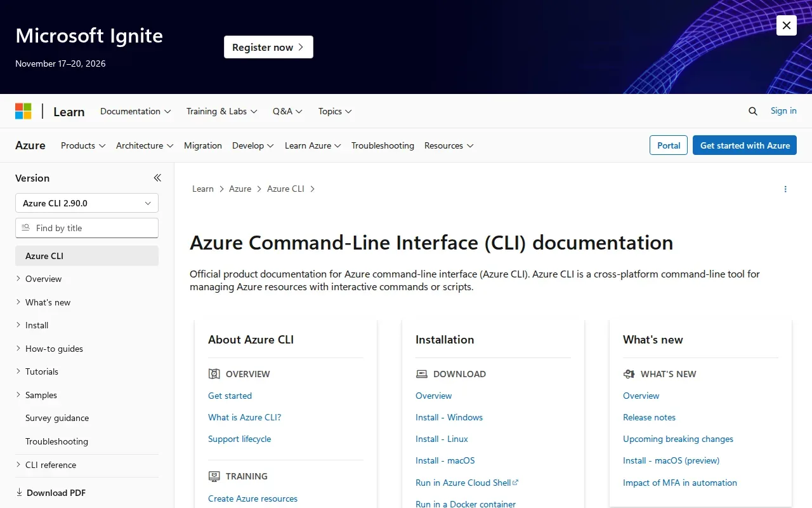Open Troubleshooting in the sidebar
This screenshot has height=508, width=812.
[x=87, y=441]
